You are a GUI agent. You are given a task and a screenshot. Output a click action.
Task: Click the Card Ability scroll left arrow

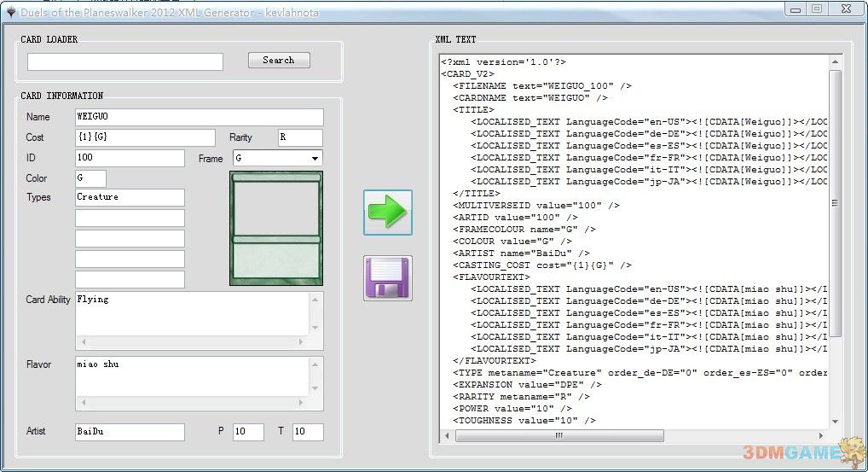(84, 341)
